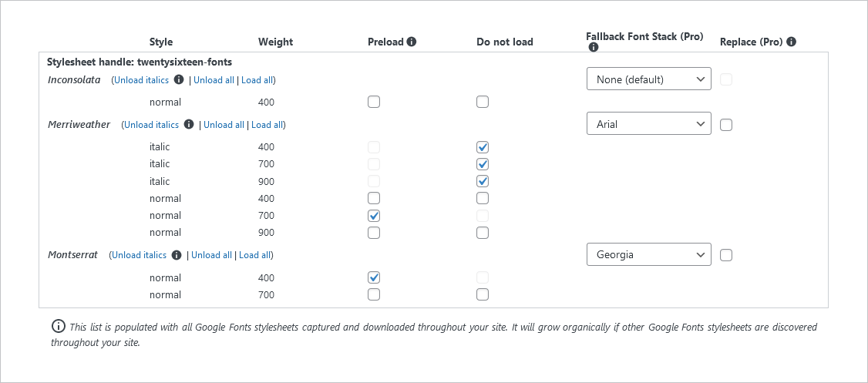Click Load all for Merriweather
This screenshot has width=868, height=383.
point(267,125)
